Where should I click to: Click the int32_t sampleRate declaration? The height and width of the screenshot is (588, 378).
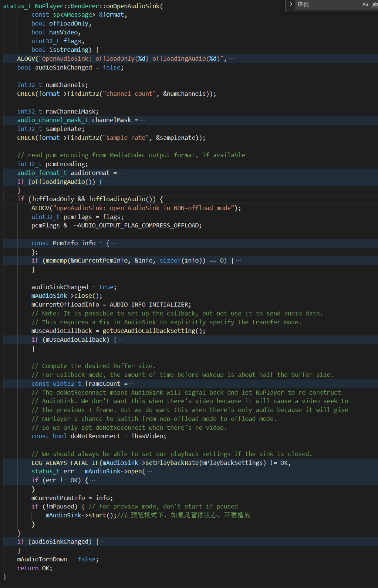tap(51, 129)
